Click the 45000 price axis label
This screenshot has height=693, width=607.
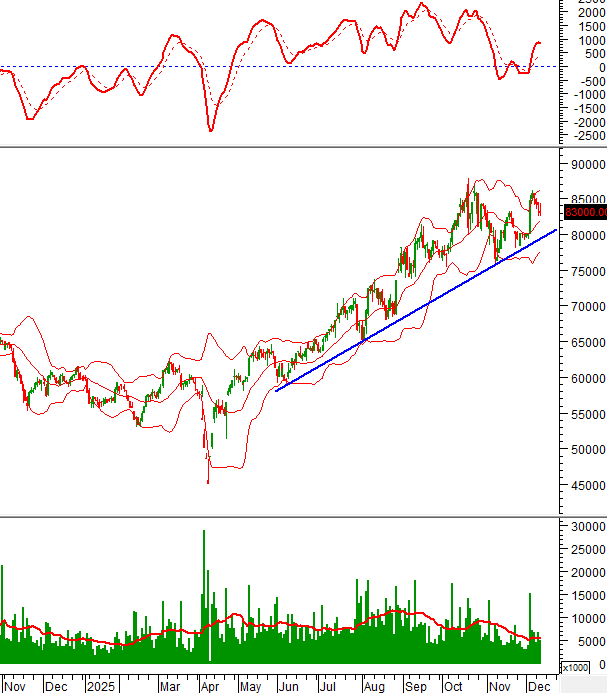pyautogui.click(x=585, y=485)
